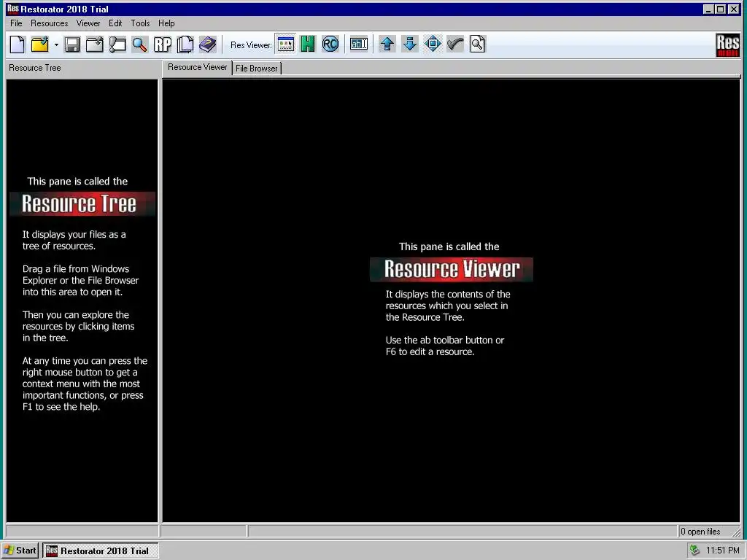Screen dimensions: 747x560
Task: Click the 11:51 PM clock
Action: tap(723, 551)
